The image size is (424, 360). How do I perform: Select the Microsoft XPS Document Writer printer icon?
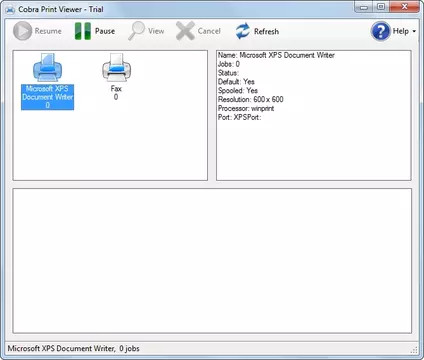pyautogui.click(x=47, y=68)
